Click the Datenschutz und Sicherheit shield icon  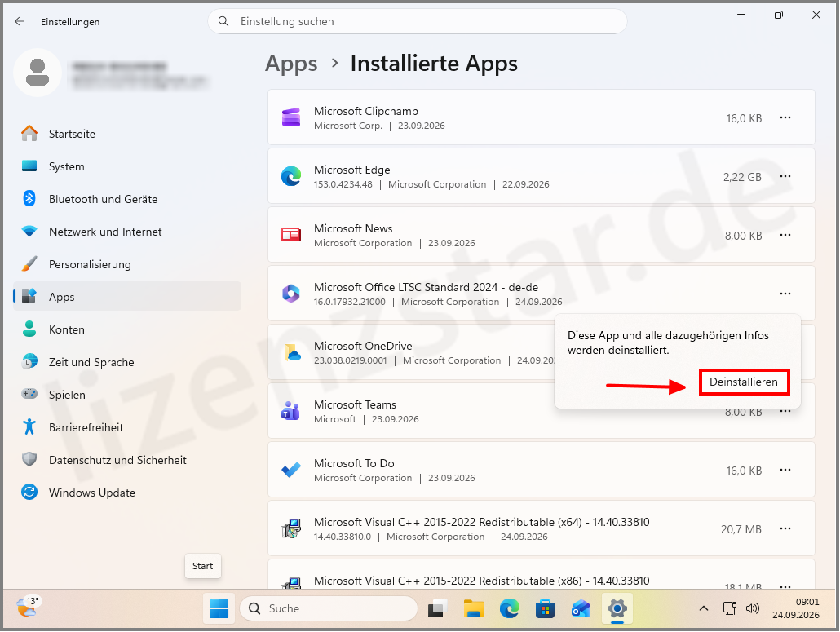(x=29, y=460)
